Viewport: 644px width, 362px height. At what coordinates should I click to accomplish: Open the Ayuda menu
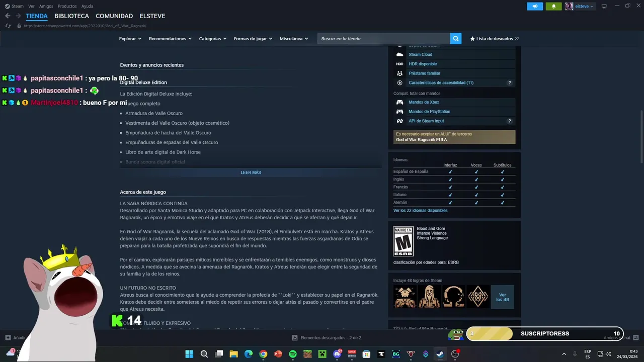87,6
